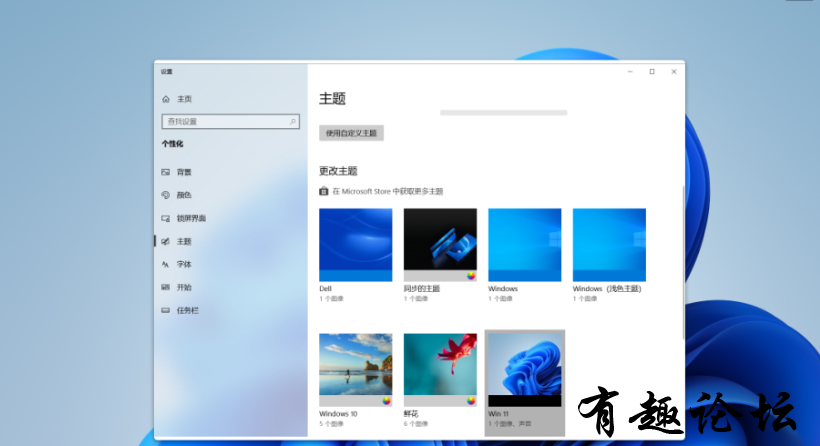This screenshot has height=446, width=820.
Task: Apply the Windows theme thumbnail
Action: [524, 244]
